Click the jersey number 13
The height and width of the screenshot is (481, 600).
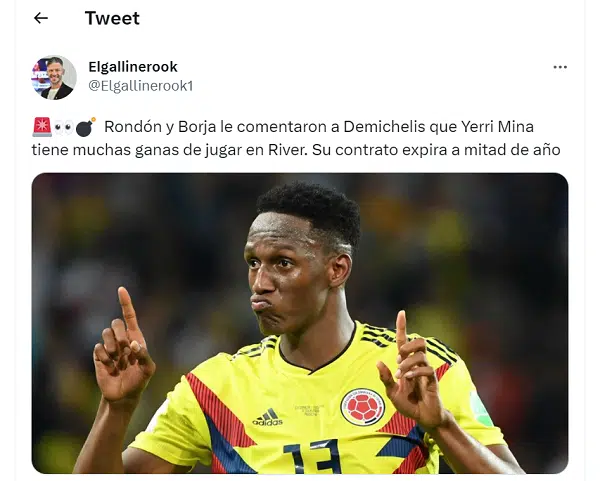click(313, 457)
